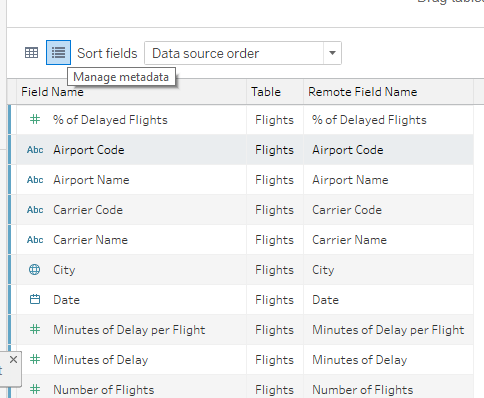484x398 pixels.
Task: Click remote field name % of Delayed Flights
Action: click(x=369, y=120)
